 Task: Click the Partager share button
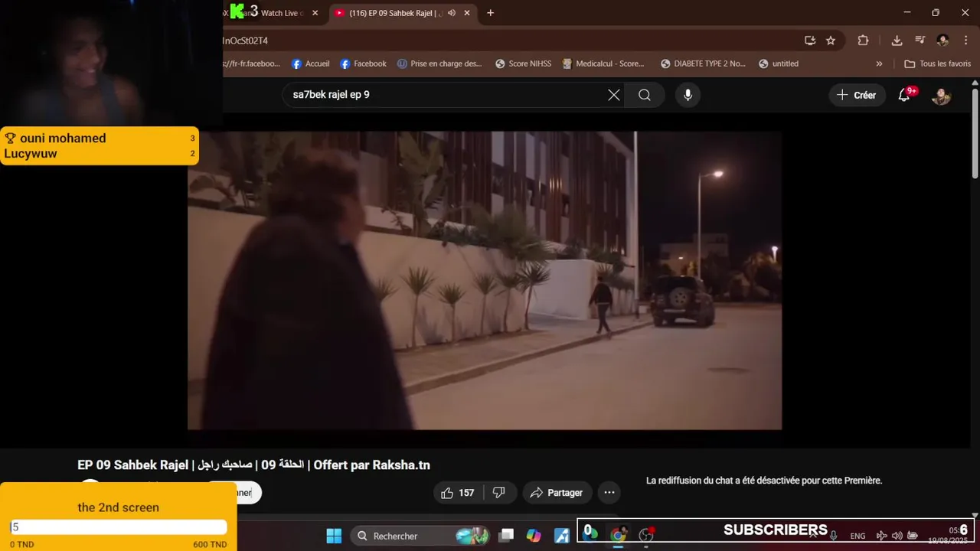(x=557, y=493)
